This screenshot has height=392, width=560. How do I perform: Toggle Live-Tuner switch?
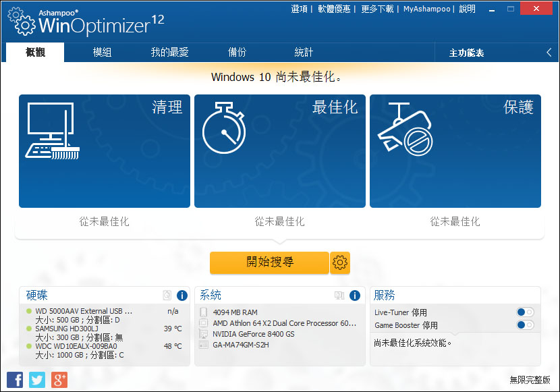525,312
